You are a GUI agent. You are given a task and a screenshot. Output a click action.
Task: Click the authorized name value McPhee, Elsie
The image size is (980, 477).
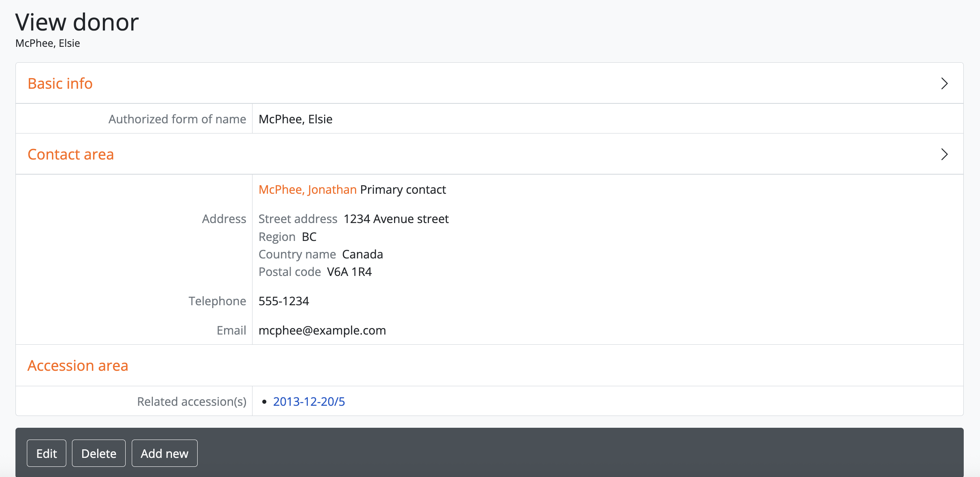tap(296, 119)
